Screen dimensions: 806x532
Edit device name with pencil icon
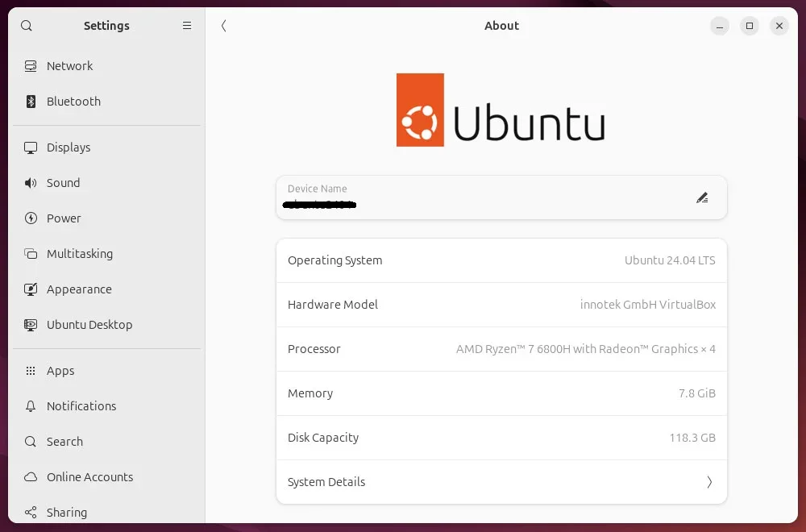[x=702, y=198]
